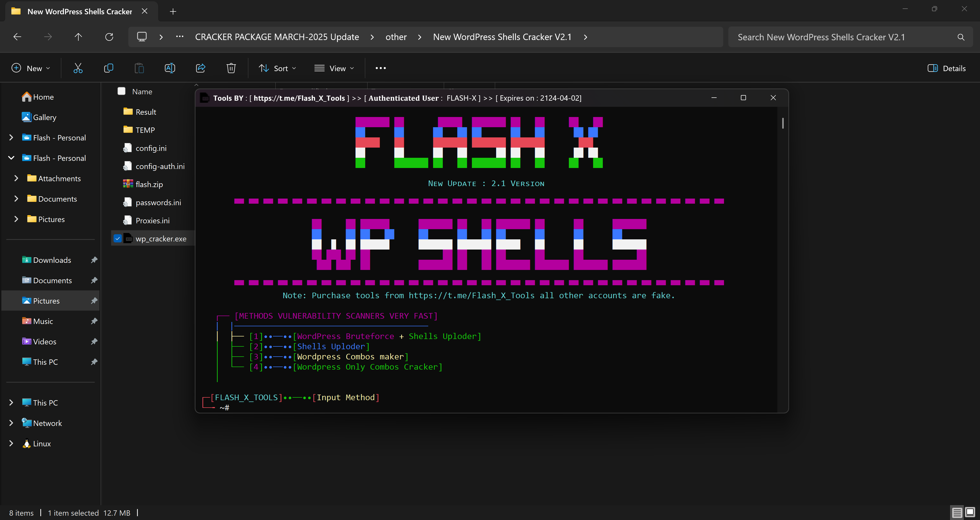Image resolution: width=980 pixels, height=520 pixels.
Task: Open the New item menu
Action: [31, 68]
